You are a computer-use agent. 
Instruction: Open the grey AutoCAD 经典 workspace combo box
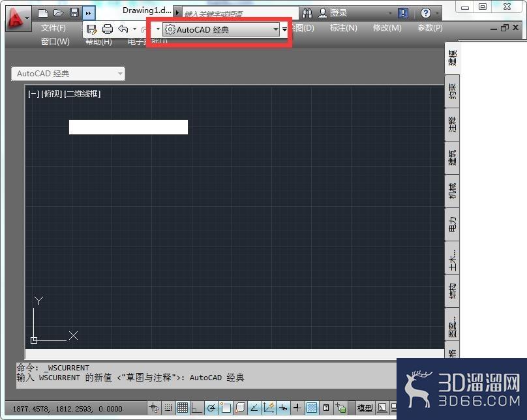[x=68, y=74]
